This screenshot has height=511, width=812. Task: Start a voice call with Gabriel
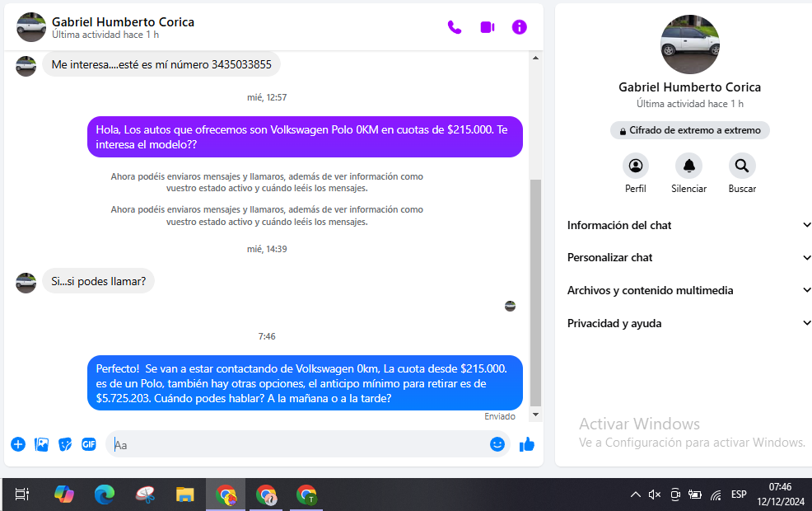pos(454,27)
